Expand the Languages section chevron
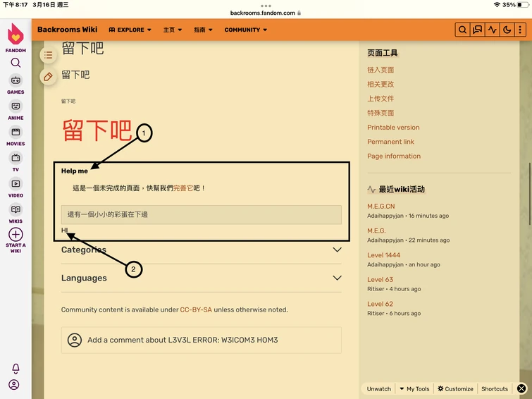The width and height of the screenshot is (532, 399). click(337, 278)
